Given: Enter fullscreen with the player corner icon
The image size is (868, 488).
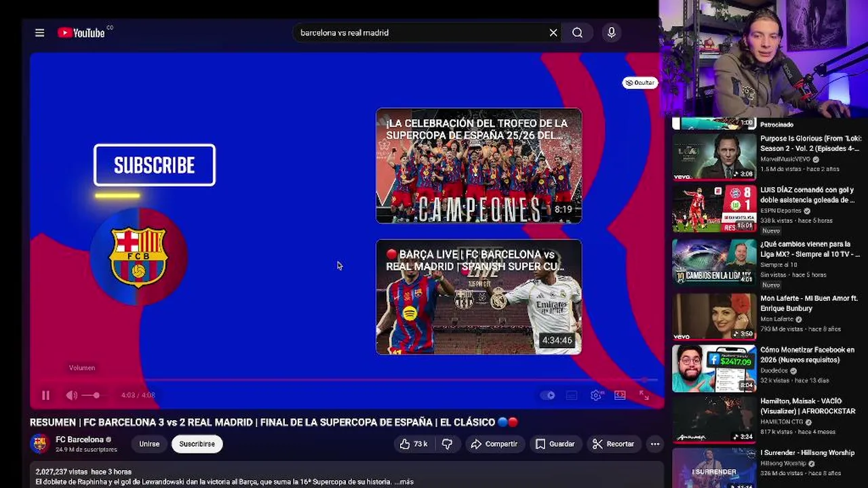Looking at the screenshot, I should tap(644, 395).
